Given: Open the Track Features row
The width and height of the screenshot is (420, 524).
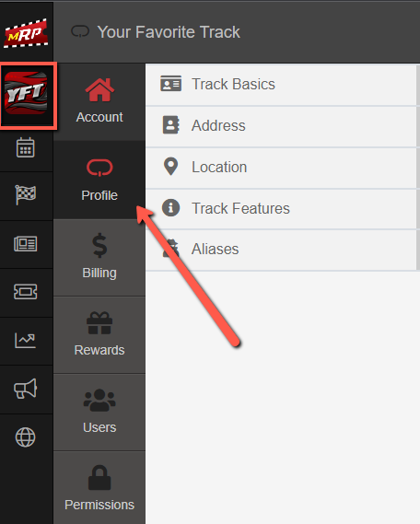Looking at the screenshot, I should point(281,209).
